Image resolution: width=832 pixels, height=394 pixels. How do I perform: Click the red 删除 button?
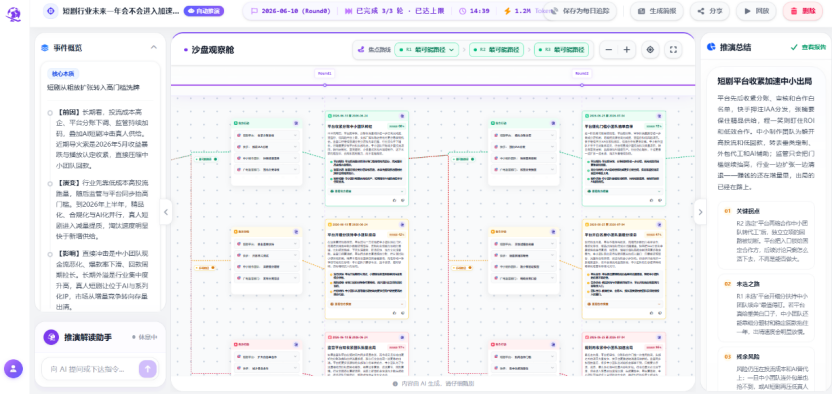pos(802,11)
